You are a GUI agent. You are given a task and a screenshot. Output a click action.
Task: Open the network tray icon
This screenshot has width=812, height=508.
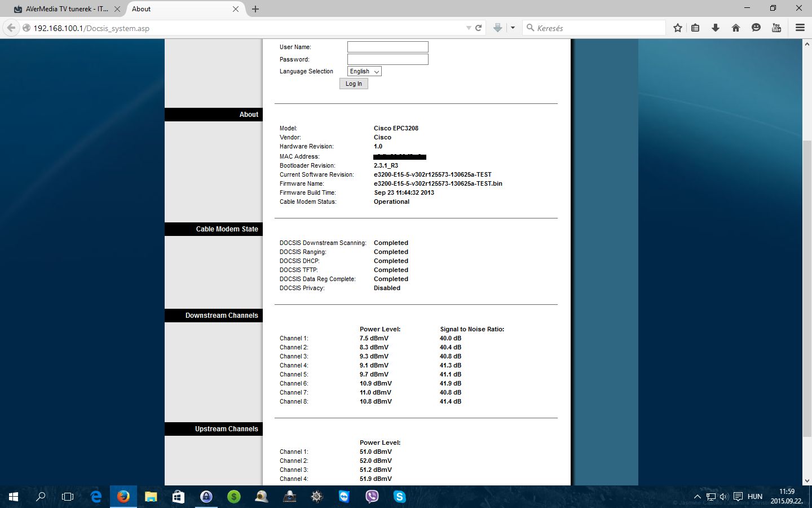pyautogui.click(x=711, y=497)
